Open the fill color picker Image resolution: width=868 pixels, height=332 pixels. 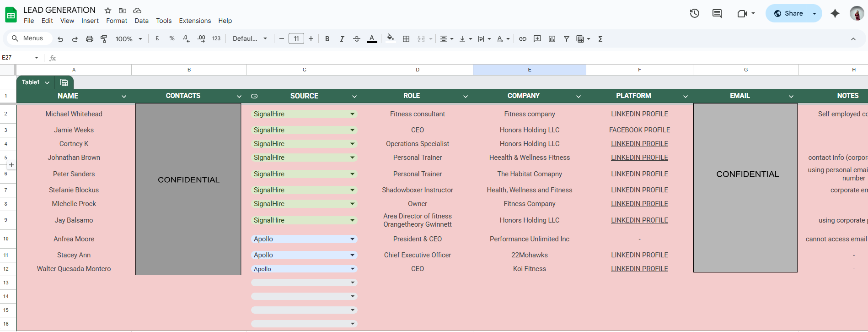[x=390, y=38]
